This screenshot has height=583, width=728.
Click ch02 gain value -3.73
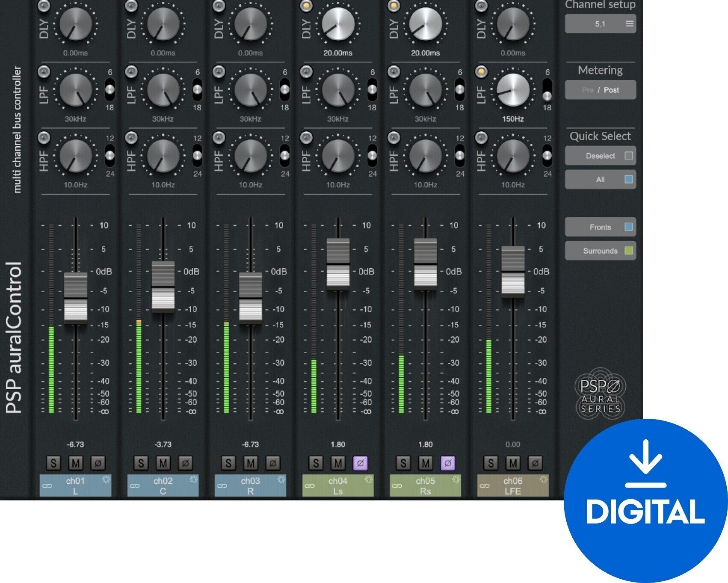(163, 444)
